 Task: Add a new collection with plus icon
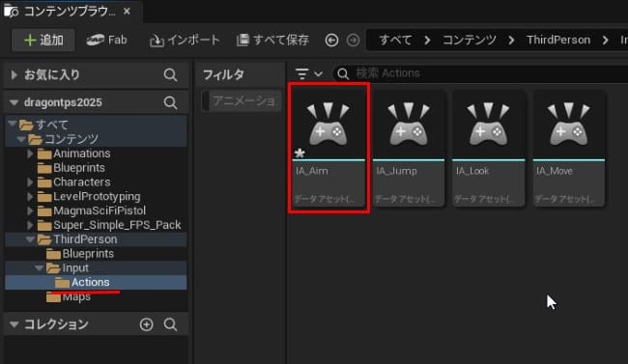[x=146, y=324]
